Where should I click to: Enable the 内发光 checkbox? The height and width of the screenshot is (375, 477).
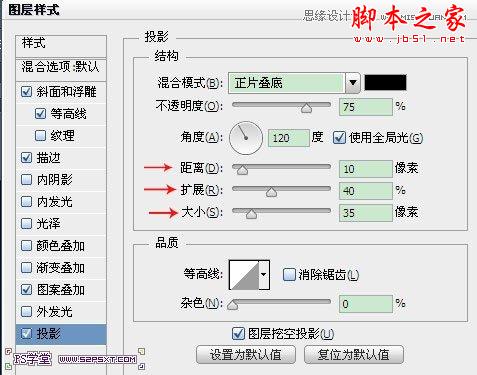26,202
